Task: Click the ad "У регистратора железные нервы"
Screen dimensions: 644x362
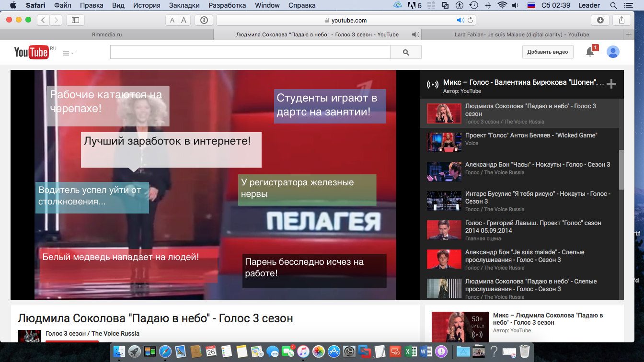Action: tap(307, 190)
